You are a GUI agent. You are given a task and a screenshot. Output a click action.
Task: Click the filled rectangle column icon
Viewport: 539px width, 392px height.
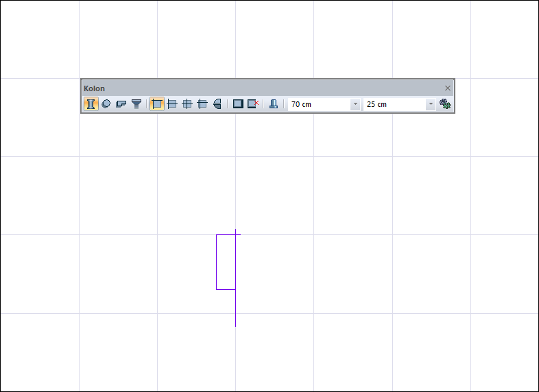coord(238,103)
